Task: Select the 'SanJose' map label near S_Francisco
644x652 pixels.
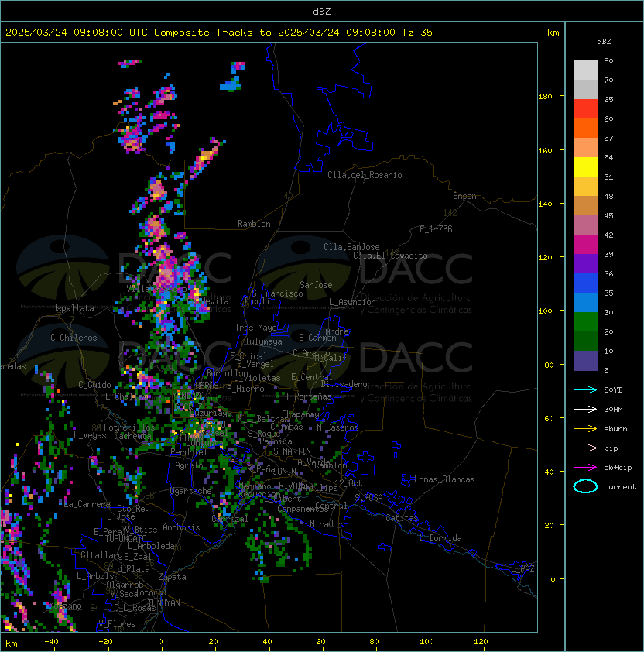Action: 316,285
